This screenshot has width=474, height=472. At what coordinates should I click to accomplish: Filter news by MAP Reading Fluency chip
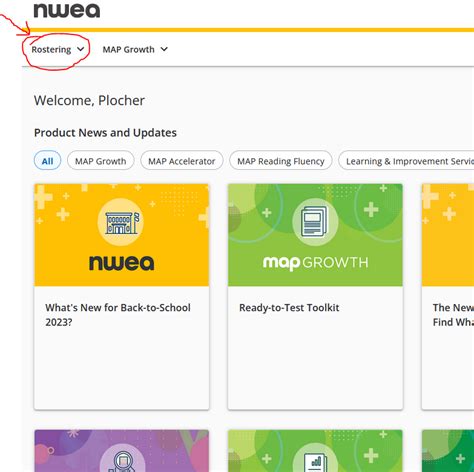tap(281, 161)
